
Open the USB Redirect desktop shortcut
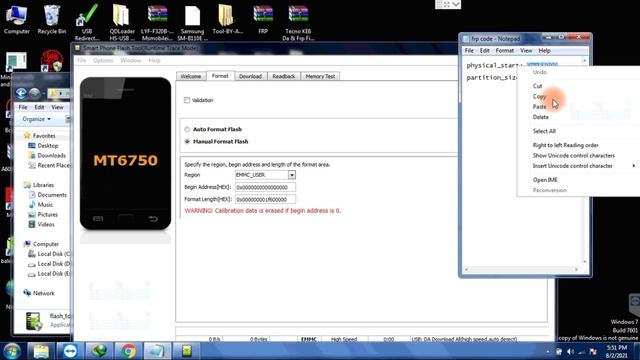click(x=87, y=21)
